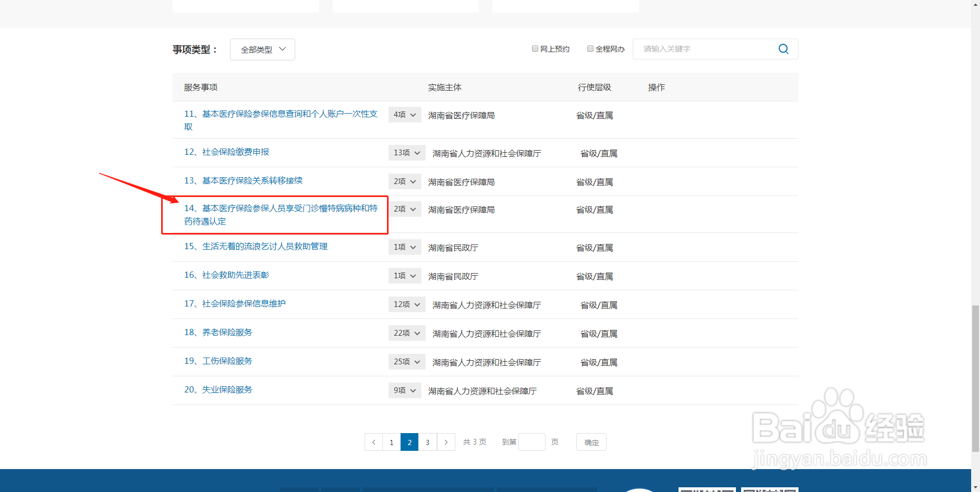Click the pagination next-page arrow
The height and width of the screenshot is (492, 980).
pos(446,441)
